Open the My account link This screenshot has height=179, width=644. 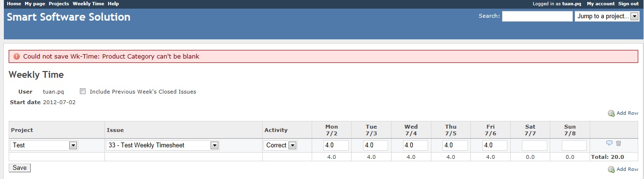point(601,3)
